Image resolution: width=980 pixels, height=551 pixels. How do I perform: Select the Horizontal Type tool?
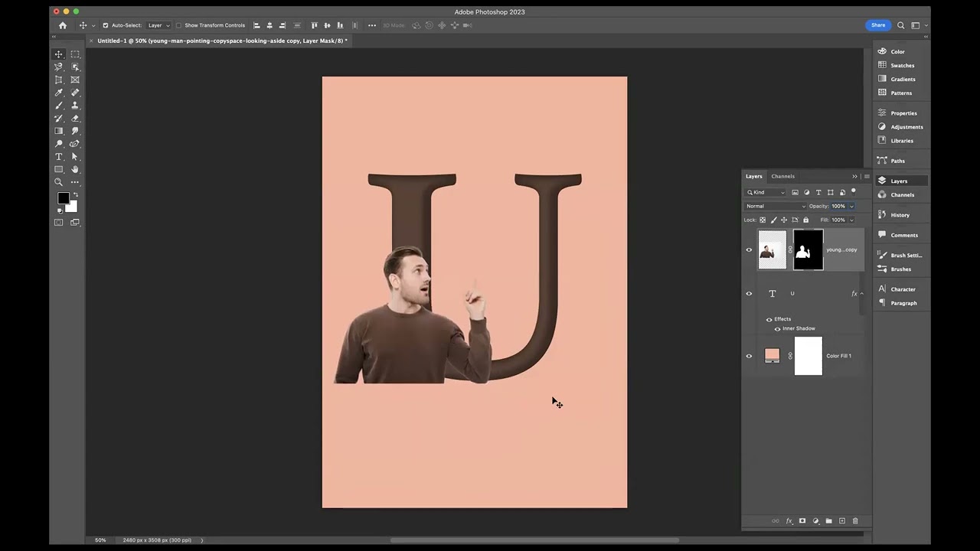58,157
